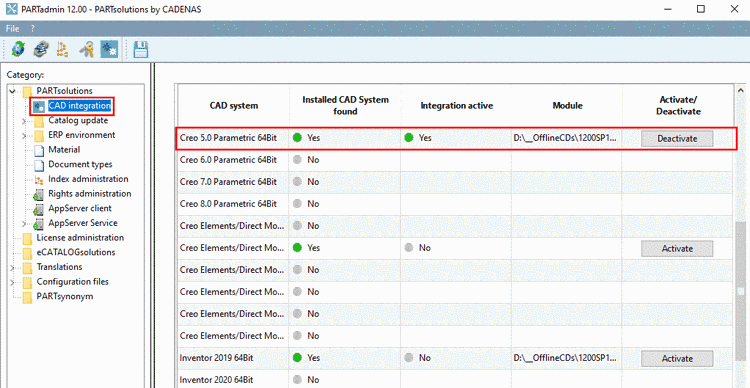Click the CAD system column header
This screenshot has height=388, width=750.
point(233,106)
